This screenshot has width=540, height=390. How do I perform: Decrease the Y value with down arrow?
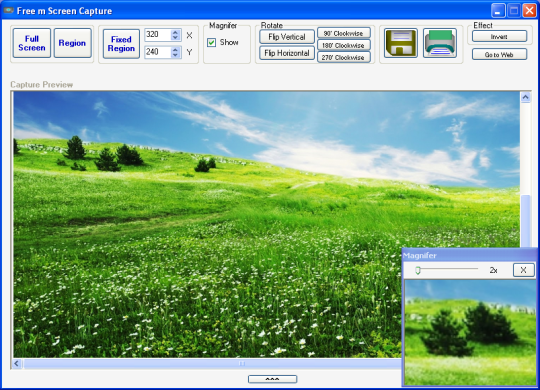coord(176,55)
